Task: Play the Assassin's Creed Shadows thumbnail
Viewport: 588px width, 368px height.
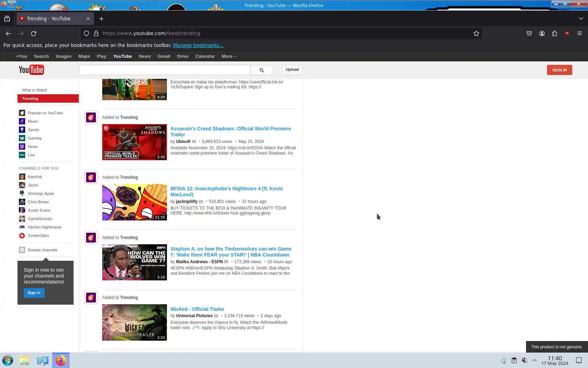Action: click(134, 142)
